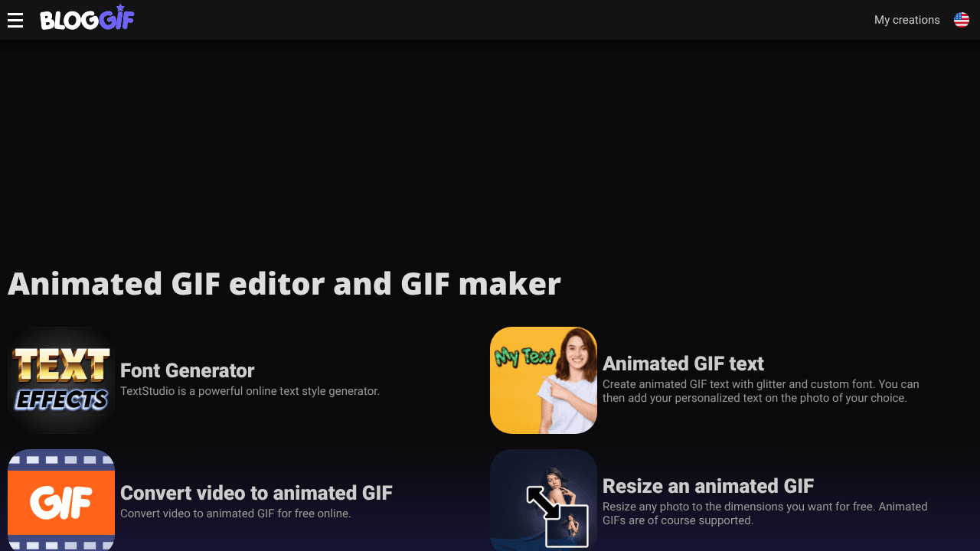Click the My Text animated GIF thumbnail
This screenshot has width=980, height=551.
click(x=544, y=380)
